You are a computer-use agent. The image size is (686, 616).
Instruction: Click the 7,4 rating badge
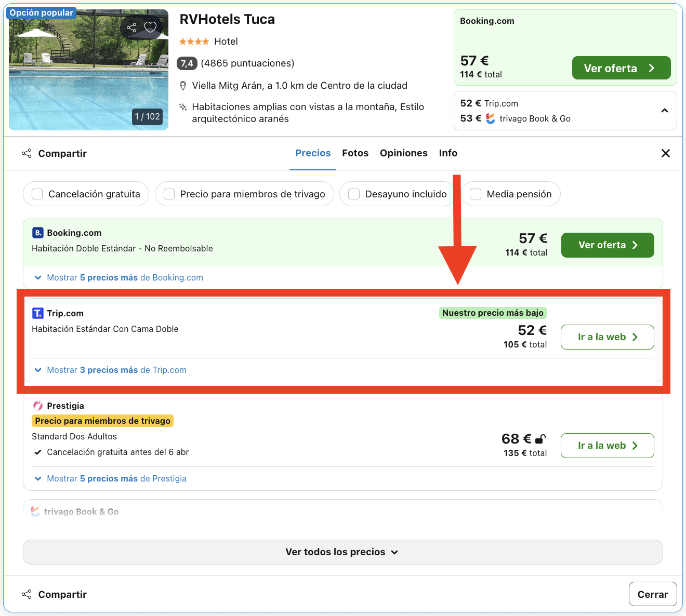pyautogui.click(x=187, y=63)
